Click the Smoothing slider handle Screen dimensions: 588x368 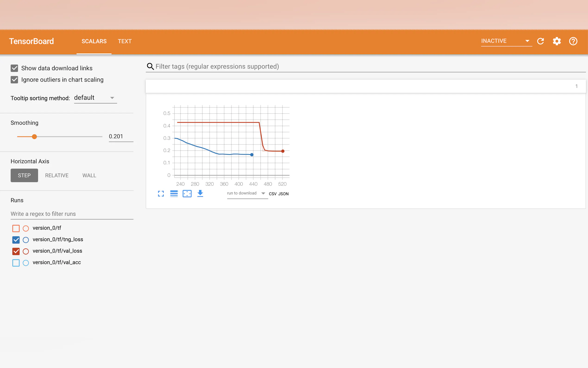(x=34, y=137)
